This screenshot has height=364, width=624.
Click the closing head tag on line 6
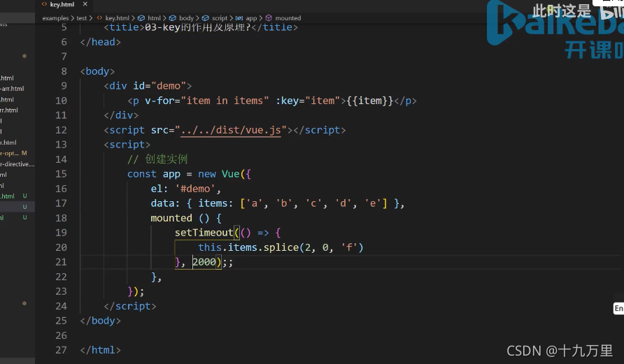click(x=100, y=42)
